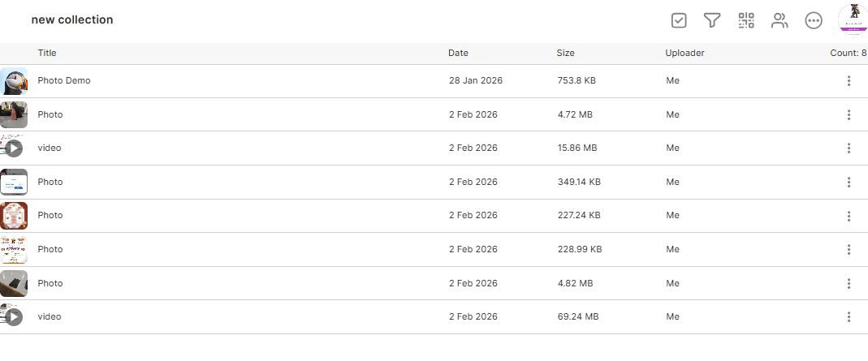This screenshot has width=868, height=361.
Task: Open the 227.24 KB Photo title
Action: [50, 215]
